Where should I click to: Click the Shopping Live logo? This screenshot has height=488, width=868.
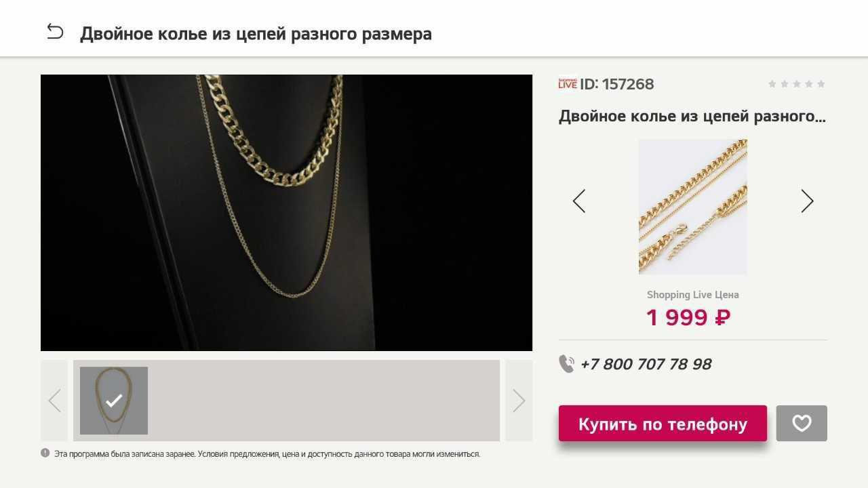568,83
